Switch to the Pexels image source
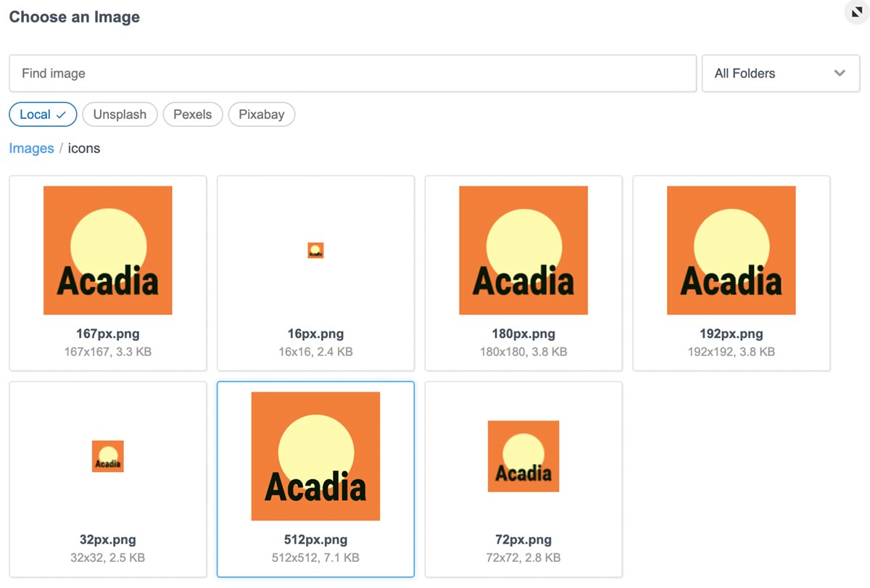Viewport: 870px width, 588px height. [x=193, y=115]
